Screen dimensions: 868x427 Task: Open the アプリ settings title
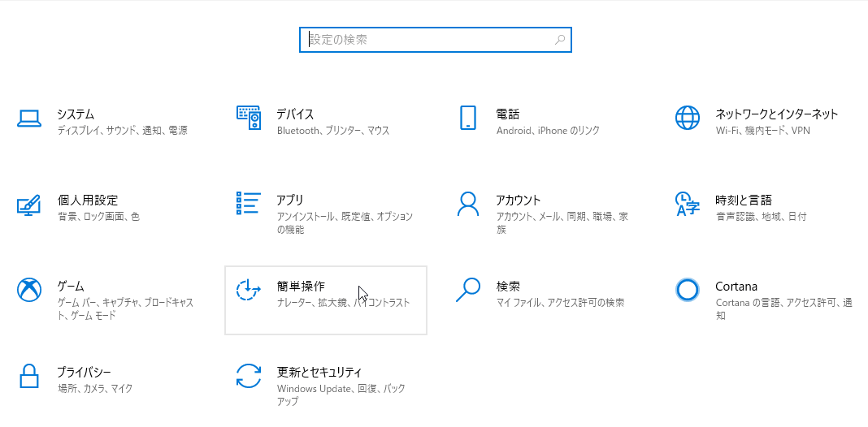[290, 201]
